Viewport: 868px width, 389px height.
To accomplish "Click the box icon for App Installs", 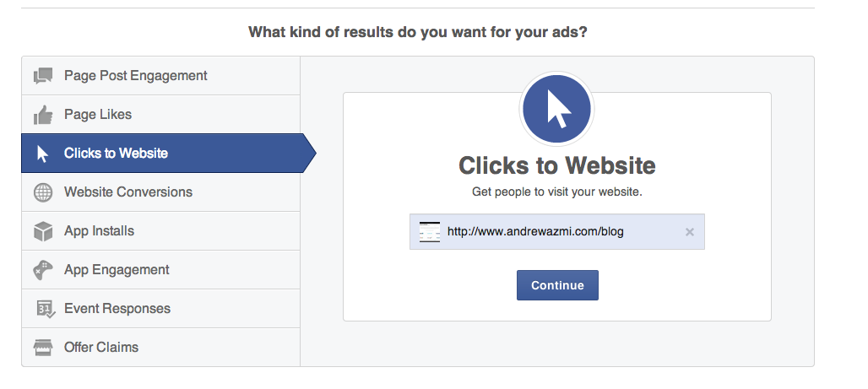I will pyautogui.click(x=43, y=231).
